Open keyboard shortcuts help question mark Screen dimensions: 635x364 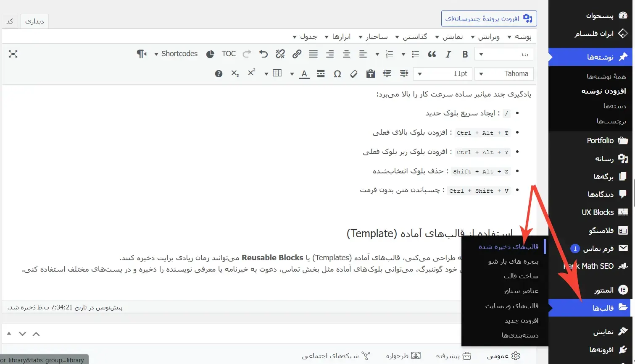point(219,74)
